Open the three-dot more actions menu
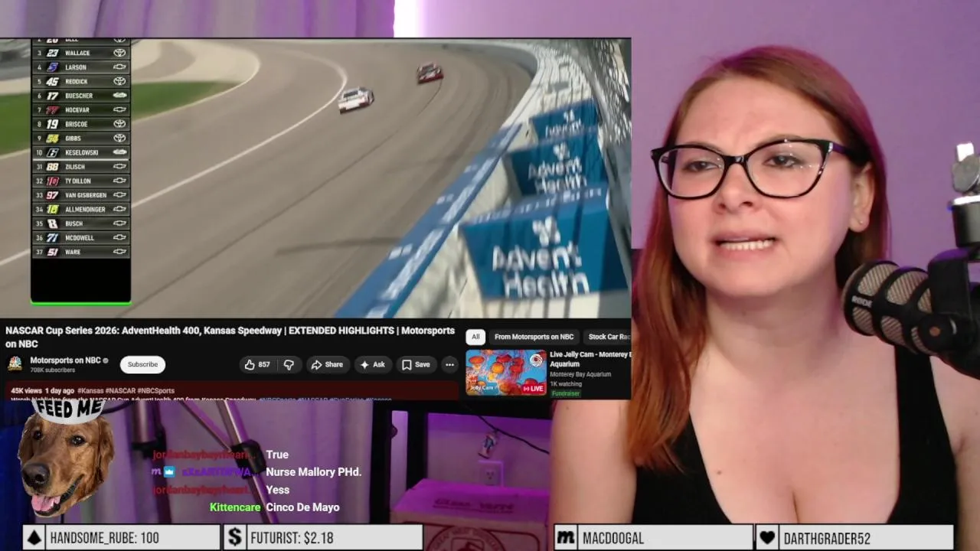 coord(449,365)
